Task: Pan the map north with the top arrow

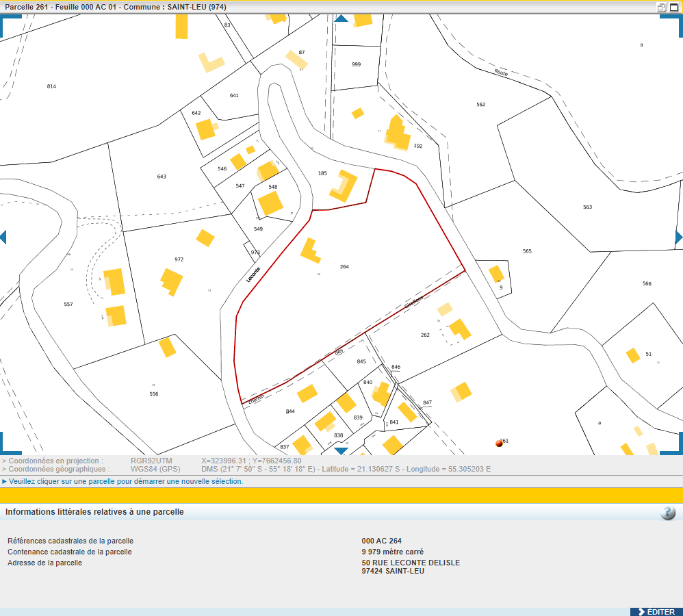Action: pos(341,18)
